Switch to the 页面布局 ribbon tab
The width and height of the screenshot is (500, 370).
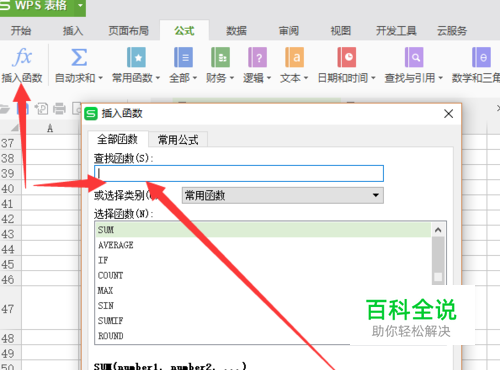click(x=128, y=31)
